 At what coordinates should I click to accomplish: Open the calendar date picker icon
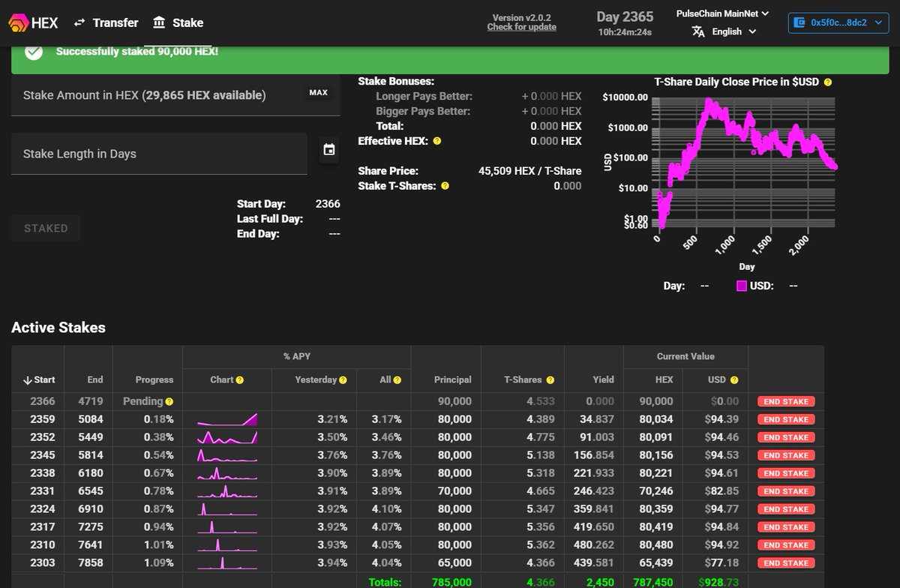(x=328, y=149)
